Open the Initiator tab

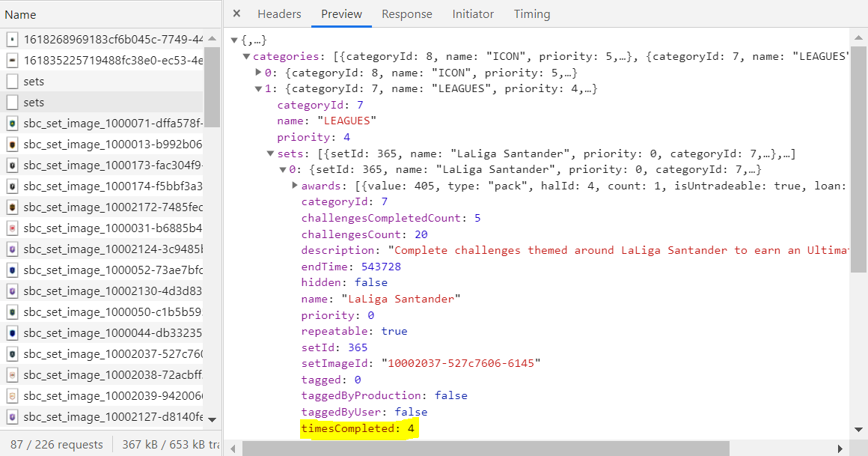tap(473, 13)
